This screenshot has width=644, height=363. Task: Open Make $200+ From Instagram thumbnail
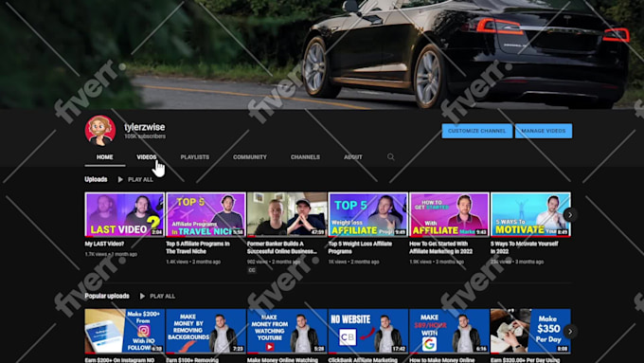click(124, 331)
